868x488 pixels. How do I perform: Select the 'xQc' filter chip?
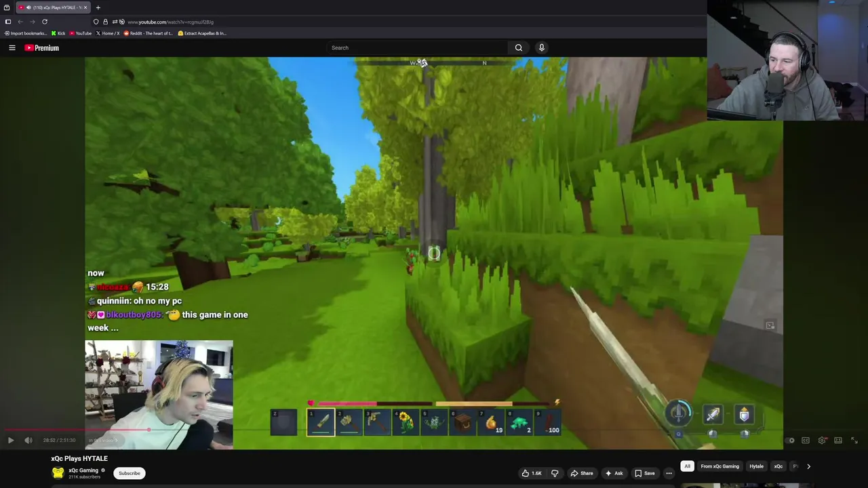(x=778, y=466)
